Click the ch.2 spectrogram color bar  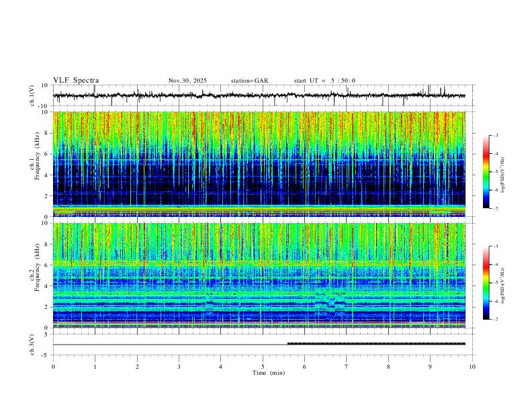(486, 283)
